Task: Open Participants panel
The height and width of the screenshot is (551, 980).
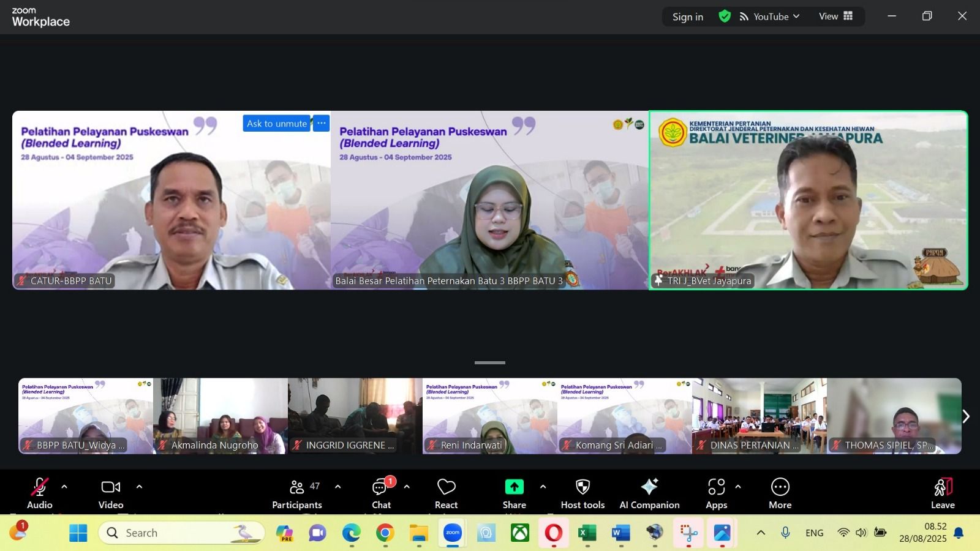Action: coord(297,493)
